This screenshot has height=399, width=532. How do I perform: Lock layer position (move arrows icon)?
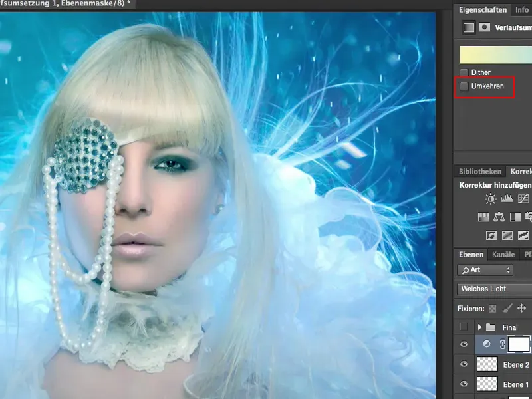(521, 308)
